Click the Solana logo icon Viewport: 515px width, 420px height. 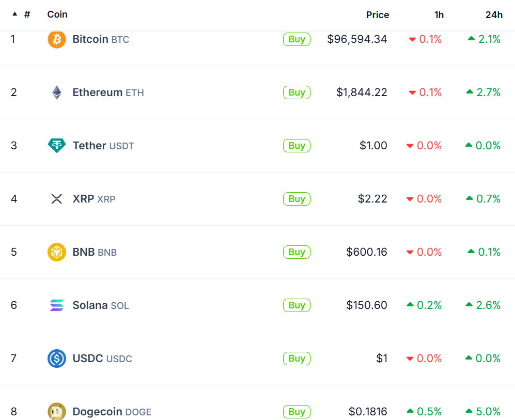pyautogui.click(x=57, y=305)
